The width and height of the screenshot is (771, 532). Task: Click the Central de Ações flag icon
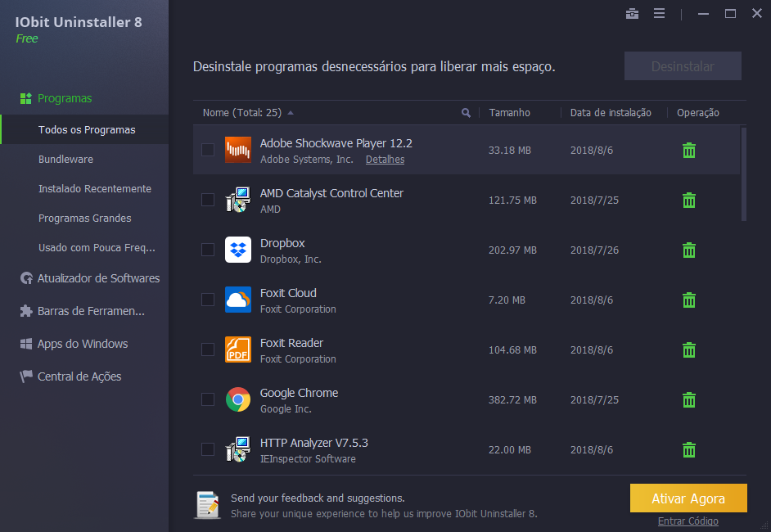tap(26, 376)
